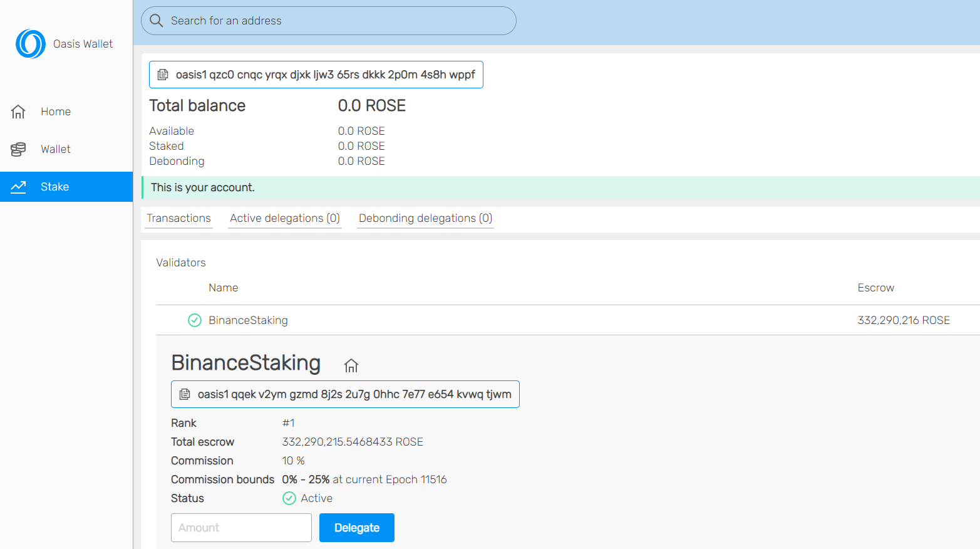
Task: Open the Wallet menu item
Action: click(66, 149)
